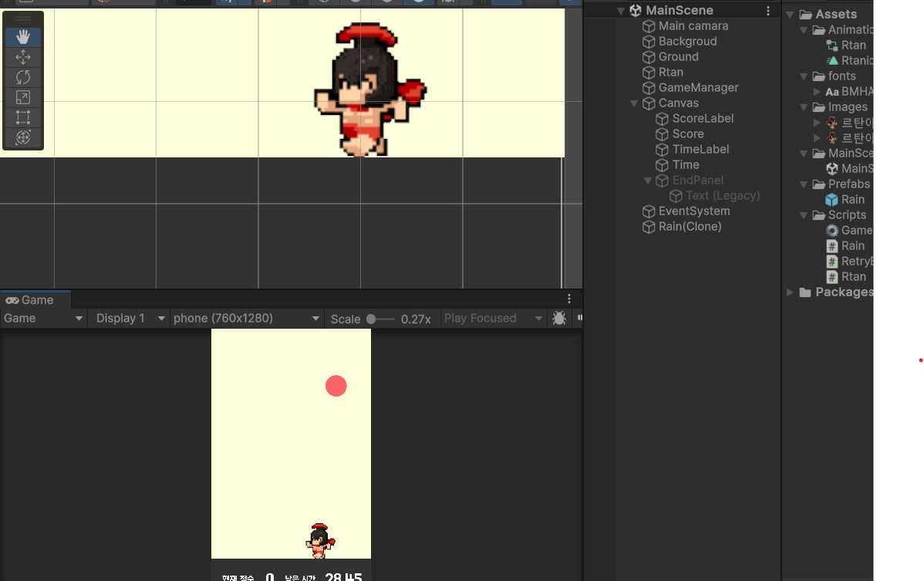This screenshot has height=581, width=924.
Task: Select the EndPanel object row
Action: (698, 181)
